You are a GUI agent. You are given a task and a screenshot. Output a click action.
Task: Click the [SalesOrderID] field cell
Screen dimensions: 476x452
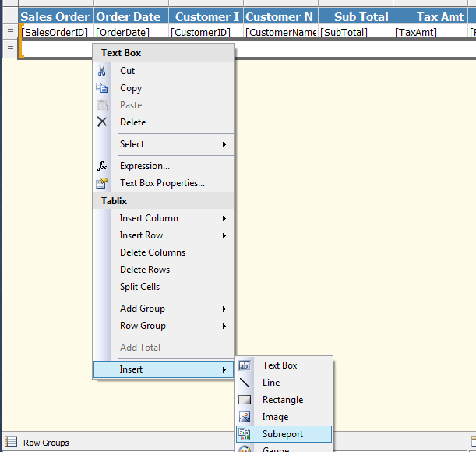pos(56,32)
